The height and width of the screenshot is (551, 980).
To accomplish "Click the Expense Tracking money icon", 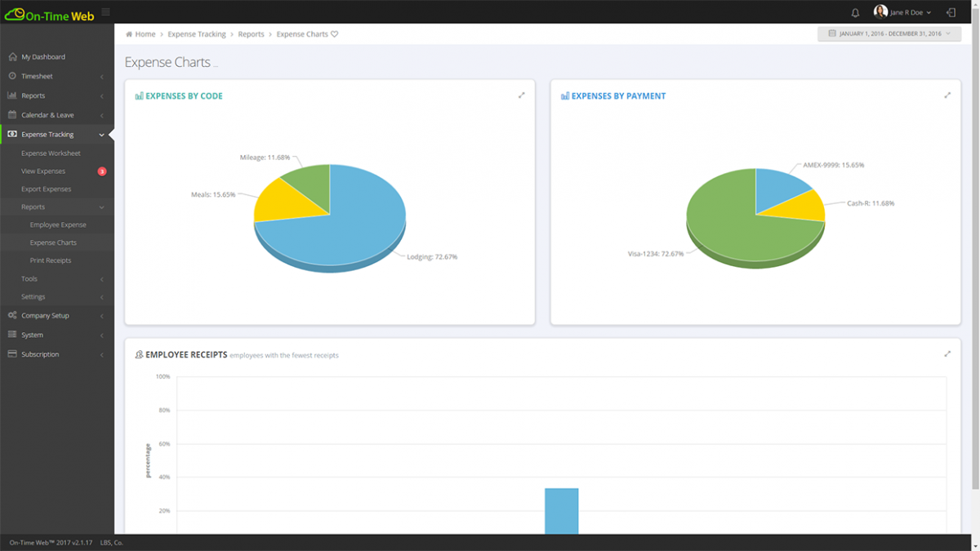I will 12,134.
